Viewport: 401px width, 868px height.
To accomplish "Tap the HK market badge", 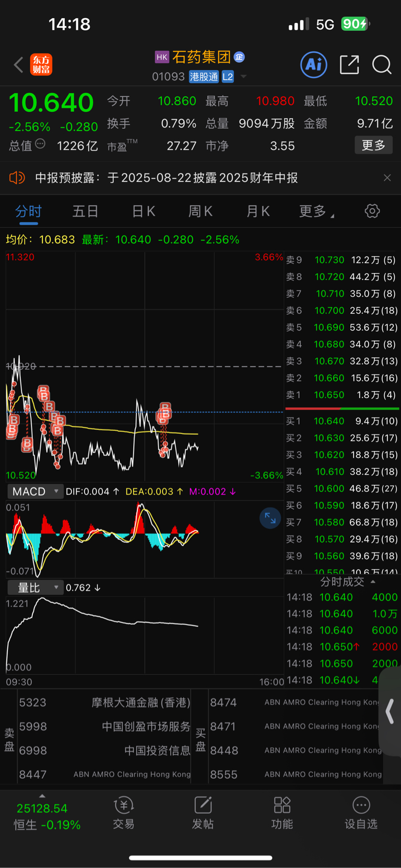I will 162,57.
